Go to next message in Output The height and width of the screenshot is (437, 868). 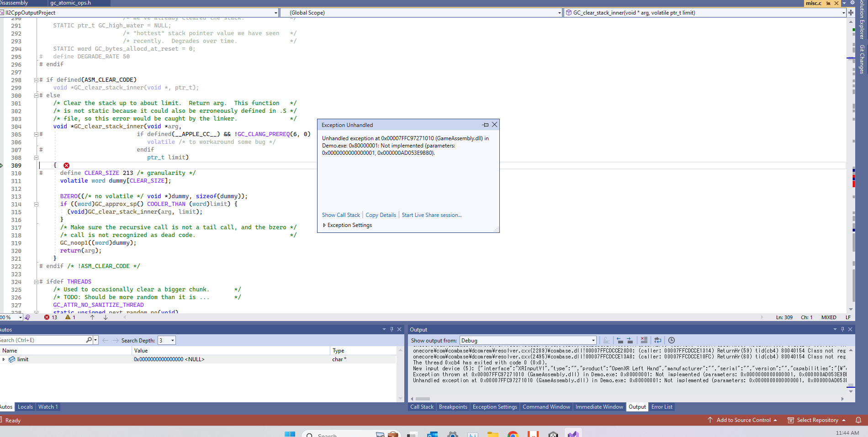pyautogui.click(x=630, y=340)
